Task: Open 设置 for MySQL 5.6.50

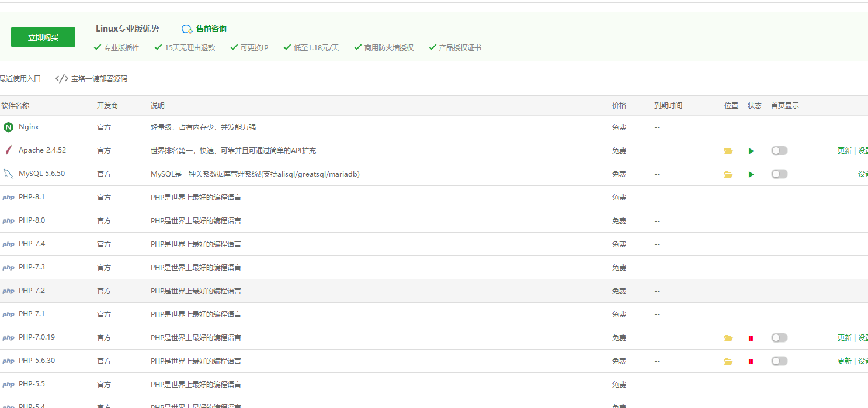Action: 863,174
